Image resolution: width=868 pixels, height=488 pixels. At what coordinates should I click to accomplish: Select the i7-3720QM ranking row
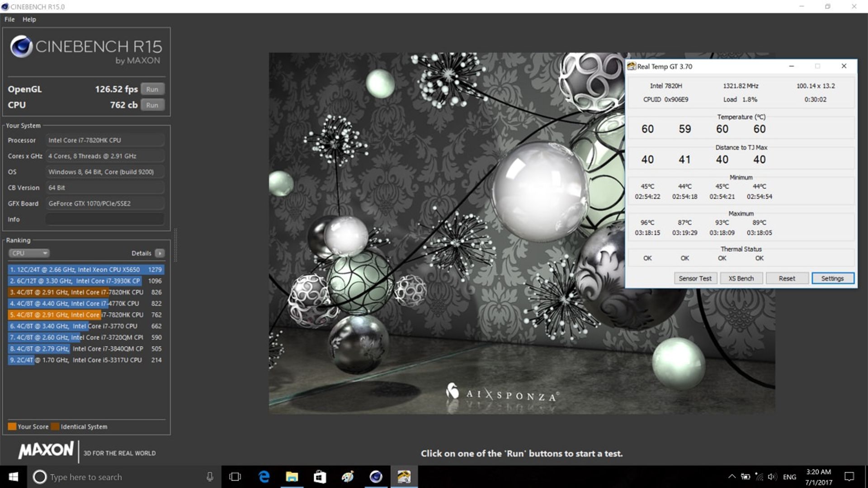pos(86,337)
